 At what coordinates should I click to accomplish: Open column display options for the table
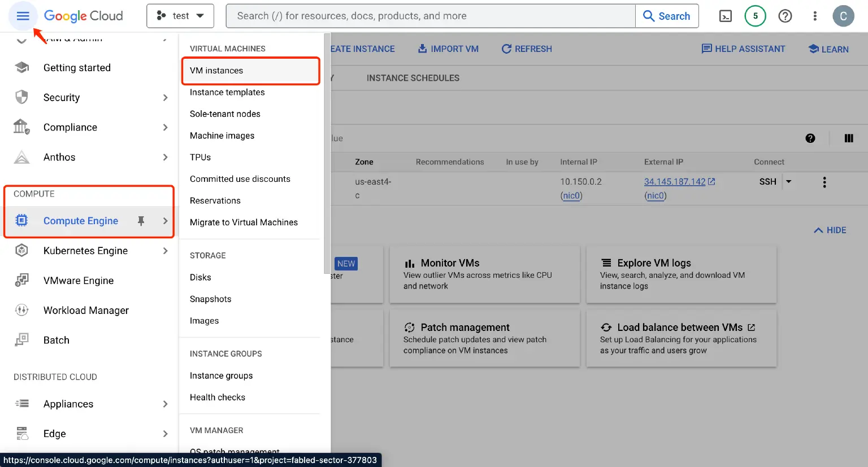click(x=849, y=138)
